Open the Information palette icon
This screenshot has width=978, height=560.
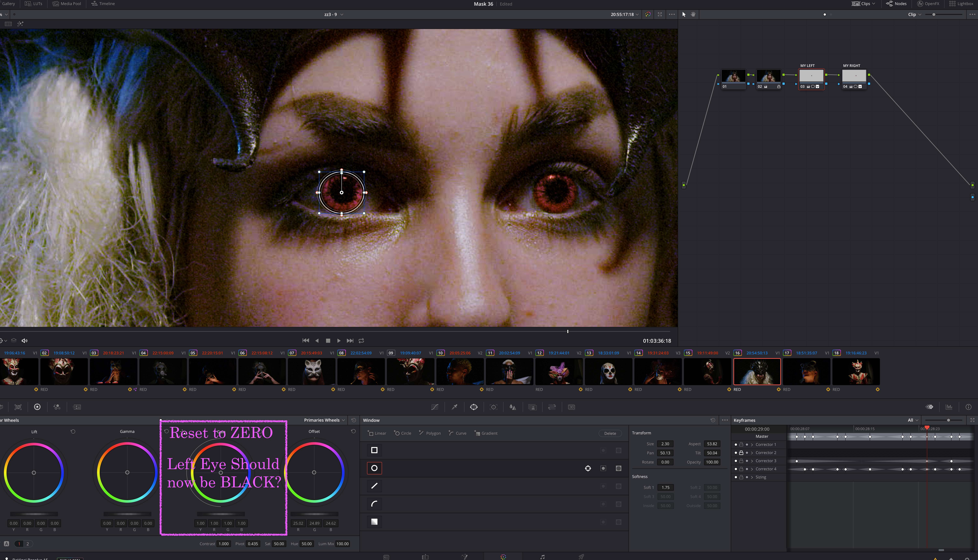pyautogui.click(x=968, y=407)
